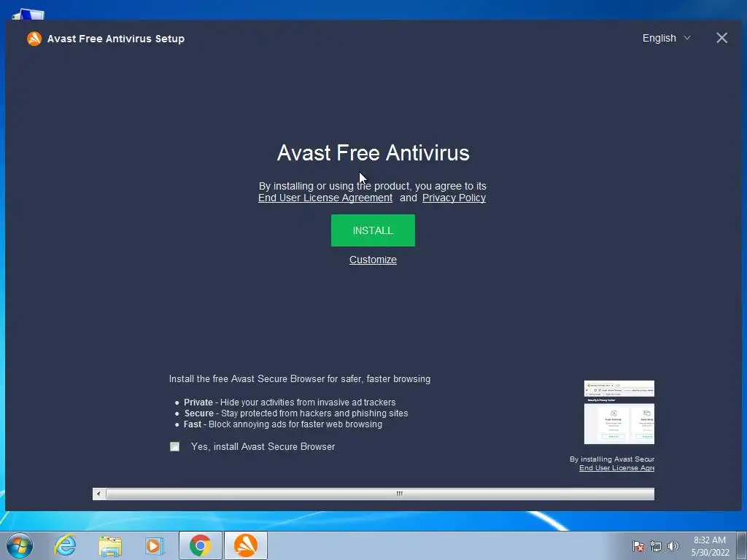The width and height of the screenshot is (747, 560).
Task: Close the Avast setup window
Action: click(721, 38)
